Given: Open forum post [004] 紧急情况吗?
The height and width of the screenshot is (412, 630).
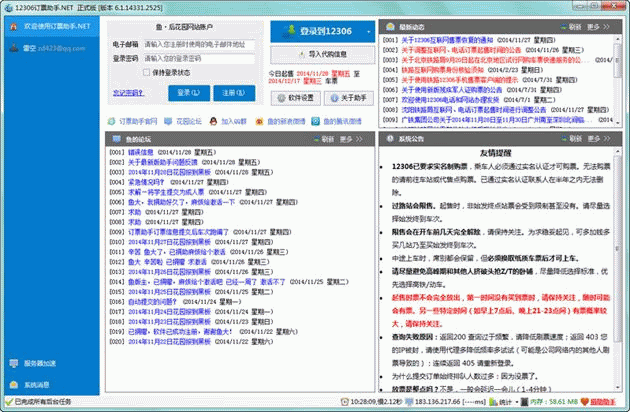Looking at the screenshot, I should [x=146, y=182].
